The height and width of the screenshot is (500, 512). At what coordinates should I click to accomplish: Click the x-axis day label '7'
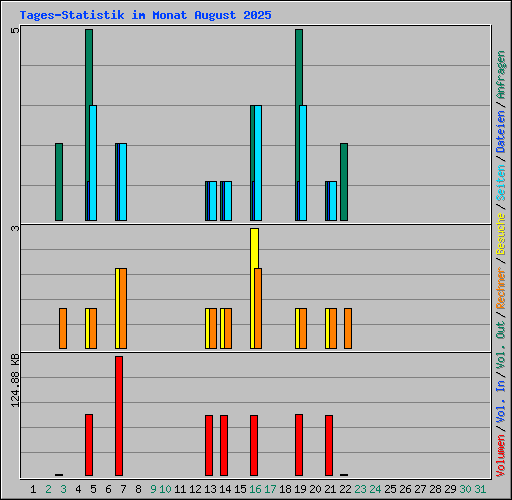123,489
